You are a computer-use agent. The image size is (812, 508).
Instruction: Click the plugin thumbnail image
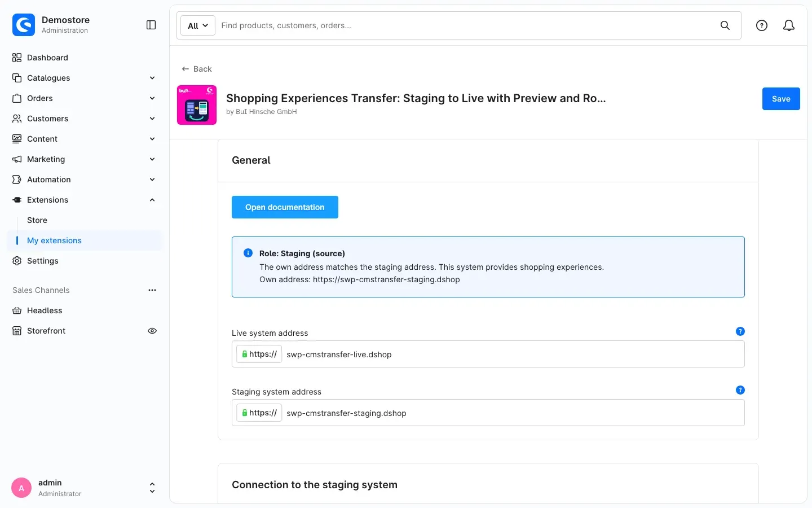[x=197, y=105]
